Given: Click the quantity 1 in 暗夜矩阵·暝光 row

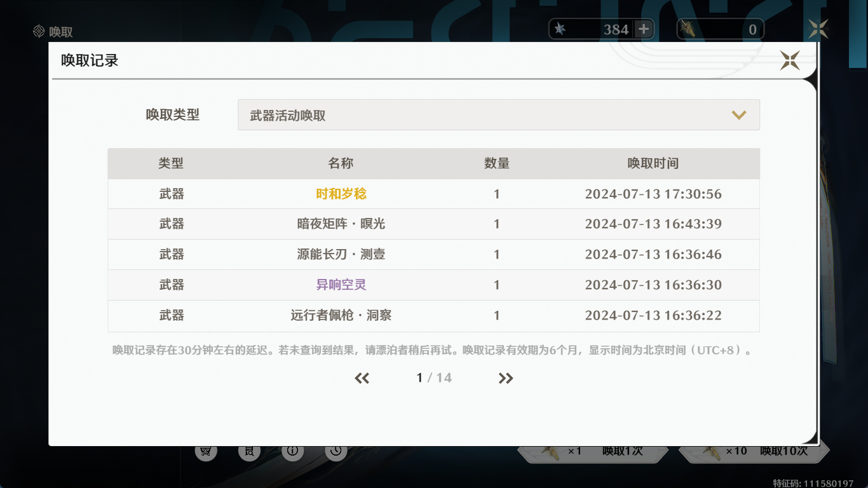Looking at the screenshot, I should coord(497,224).
